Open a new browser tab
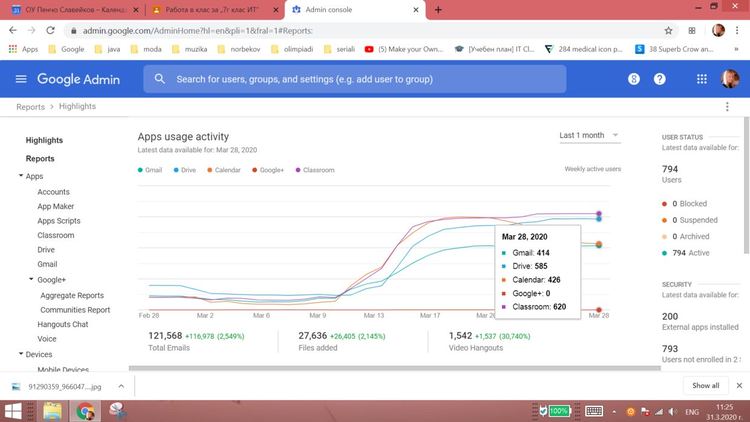The height and width of the screenshot is (422, 750). 438,10
